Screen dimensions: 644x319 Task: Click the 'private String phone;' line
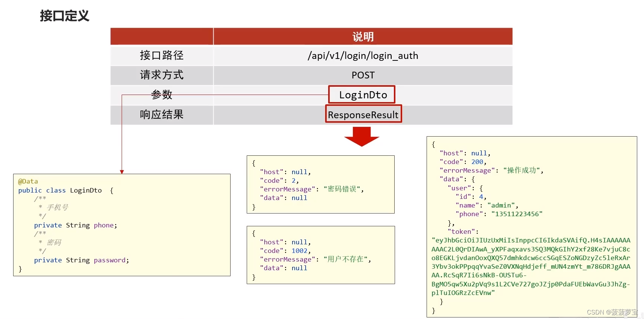pos(75,225)
